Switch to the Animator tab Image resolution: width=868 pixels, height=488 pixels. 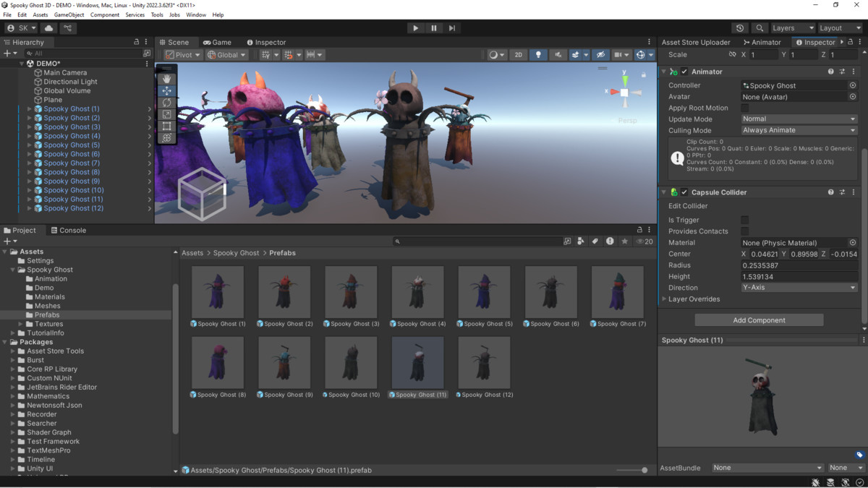[762, 42]
